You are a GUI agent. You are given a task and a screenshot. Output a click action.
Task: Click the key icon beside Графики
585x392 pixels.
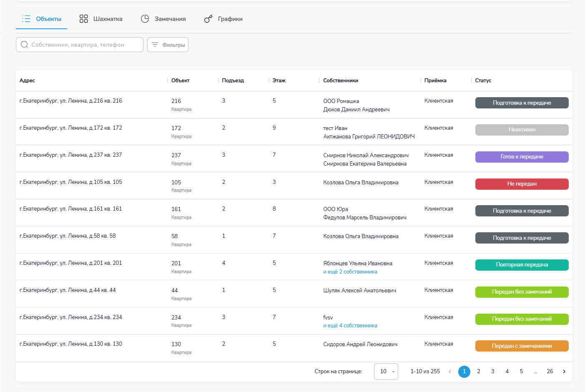(x=208, y=19)
